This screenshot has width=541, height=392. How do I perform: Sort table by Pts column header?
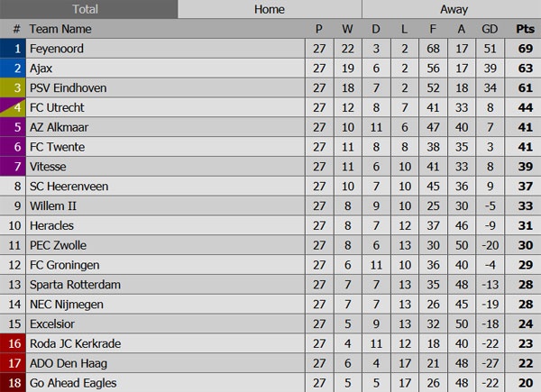coord(525,29)
